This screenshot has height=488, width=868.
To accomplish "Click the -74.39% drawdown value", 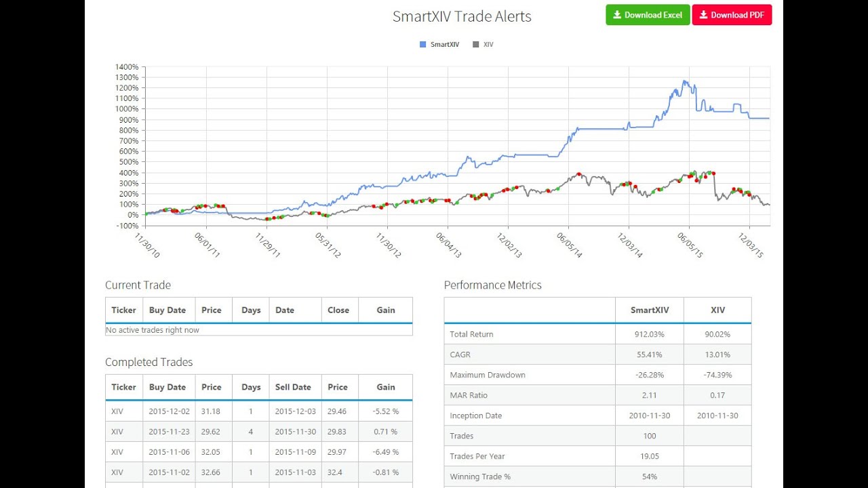I will tap(717, 375).
